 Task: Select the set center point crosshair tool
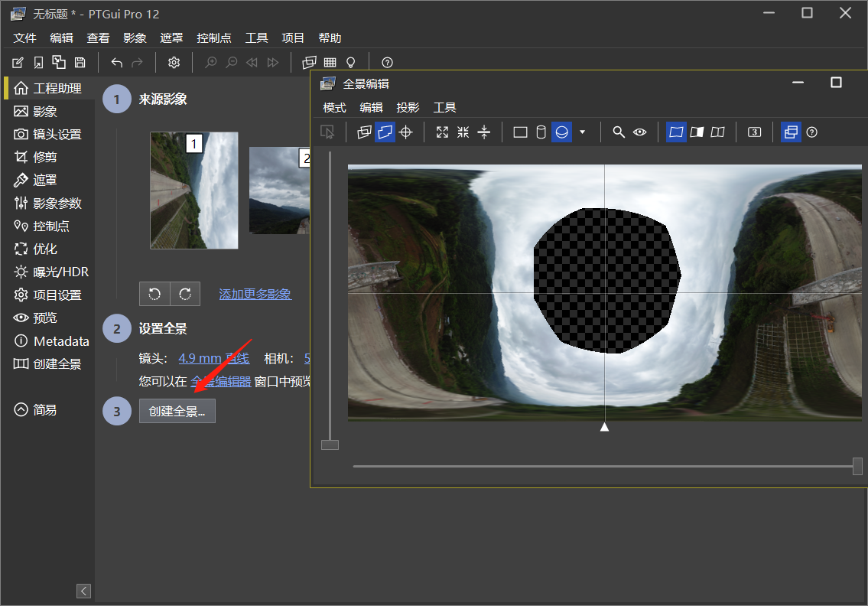(x=406, y=132)
